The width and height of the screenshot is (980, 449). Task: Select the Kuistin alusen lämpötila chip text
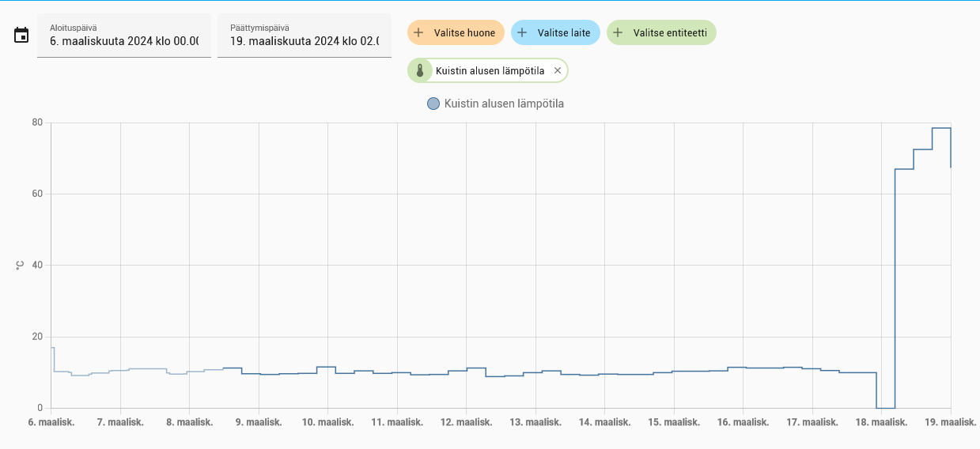click(x=490, y=71)
